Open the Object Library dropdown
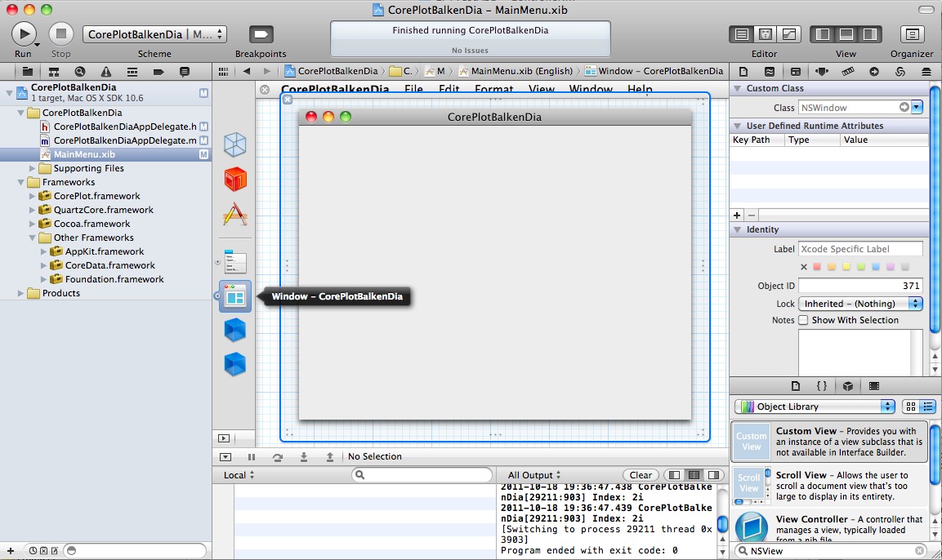This screenshot has height=560, width=942. pos(815,407)
